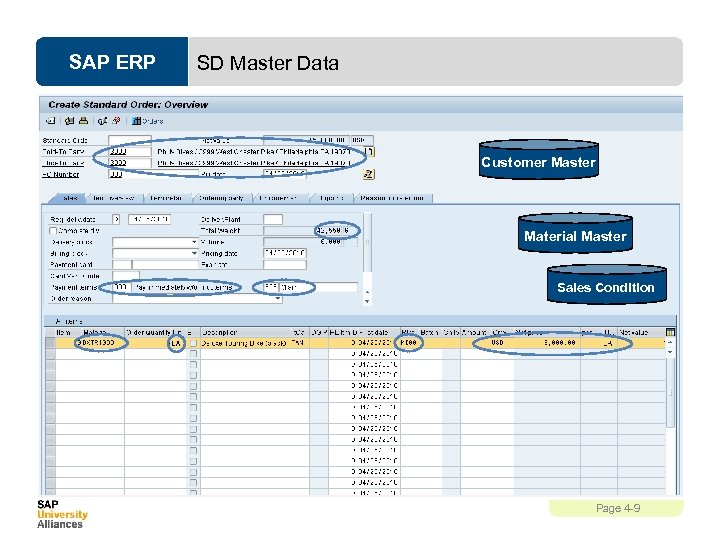Click the Payment card type field

coord(122,264)
